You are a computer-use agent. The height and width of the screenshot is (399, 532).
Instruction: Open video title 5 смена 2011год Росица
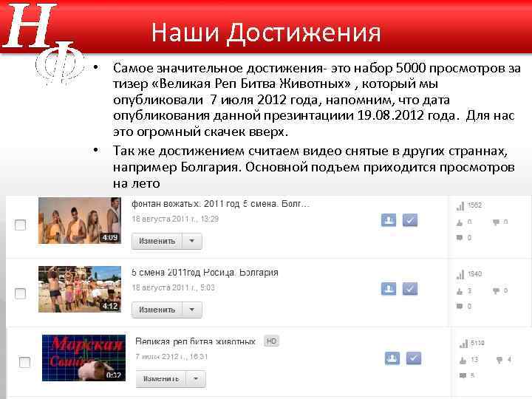[205, 273]
